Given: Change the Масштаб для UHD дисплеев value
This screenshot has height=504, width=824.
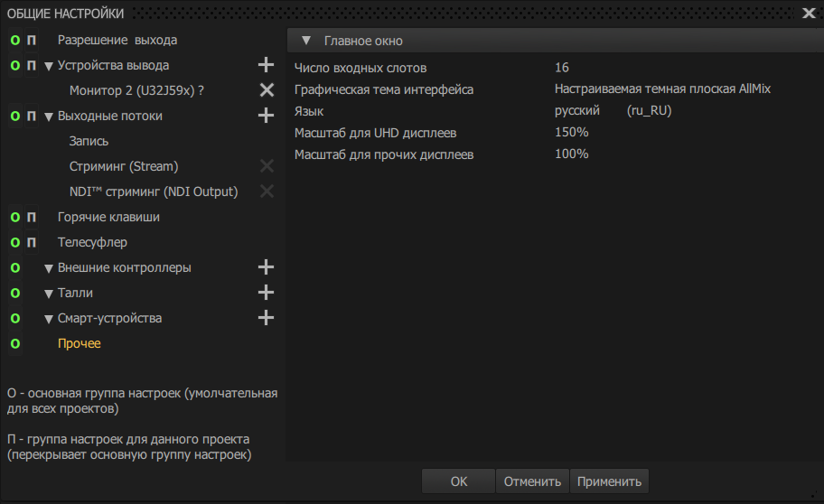Looking at the screenshot, I should pyautogui.click(x=572, y=133).
